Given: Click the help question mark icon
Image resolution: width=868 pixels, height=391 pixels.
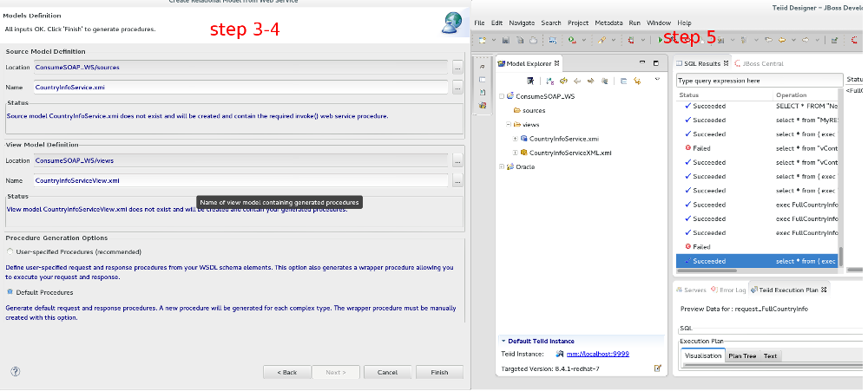Looking at the screenshot, I should (x=16, y=372).
